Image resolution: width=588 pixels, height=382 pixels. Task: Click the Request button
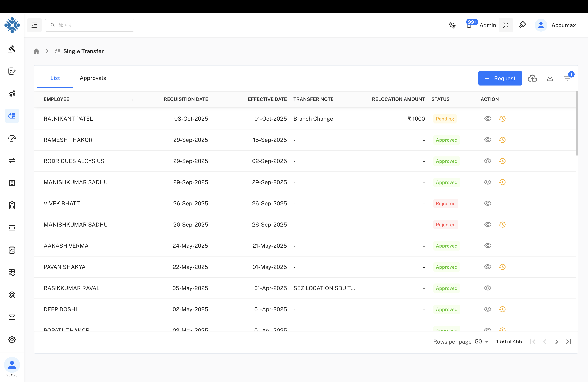point(500,78)
